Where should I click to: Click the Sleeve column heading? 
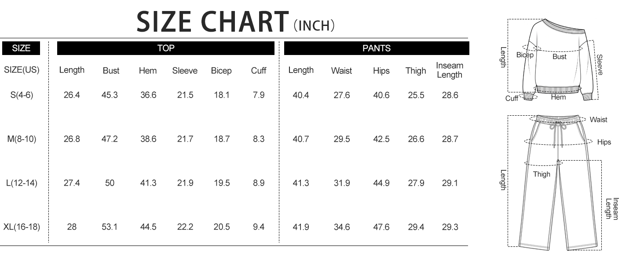(185, 70)
